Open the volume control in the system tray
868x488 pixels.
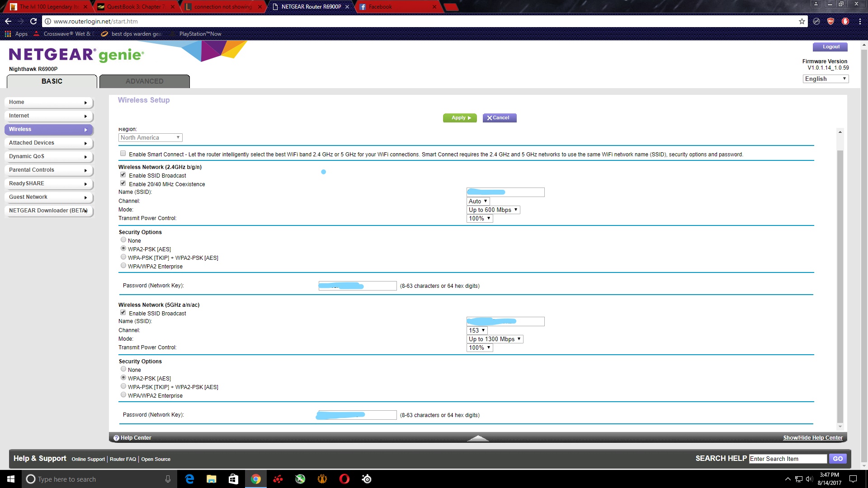(x=809, y=479)
